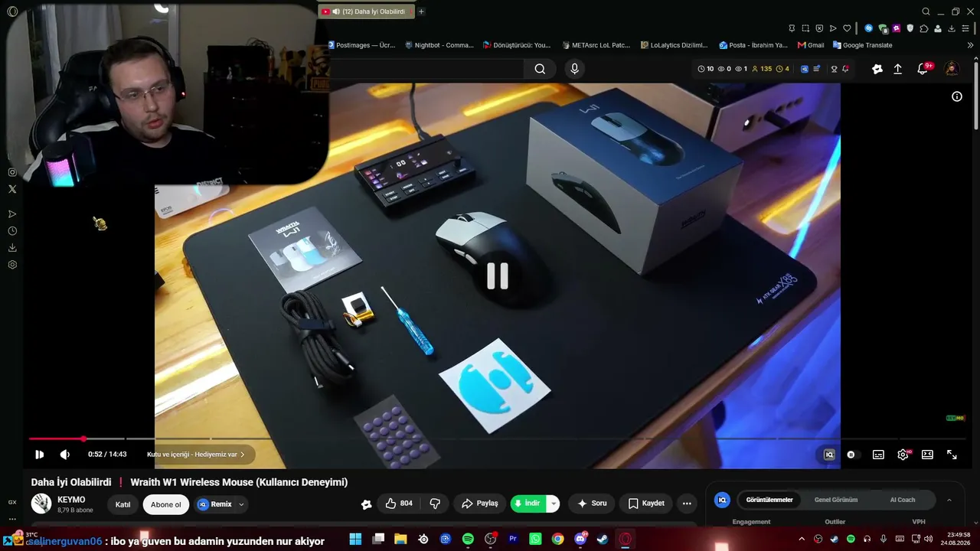Subscribe with the 'Abone ol' button
This screenshot has width=980, height=551.
[x=166, y=504]
